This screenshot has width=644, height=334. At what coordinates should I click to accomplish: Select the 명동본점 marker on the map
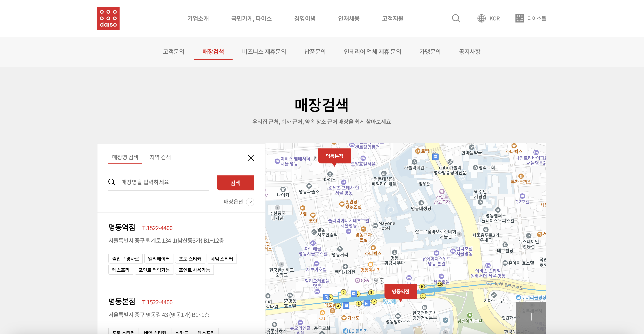click(x=335, y=156)
